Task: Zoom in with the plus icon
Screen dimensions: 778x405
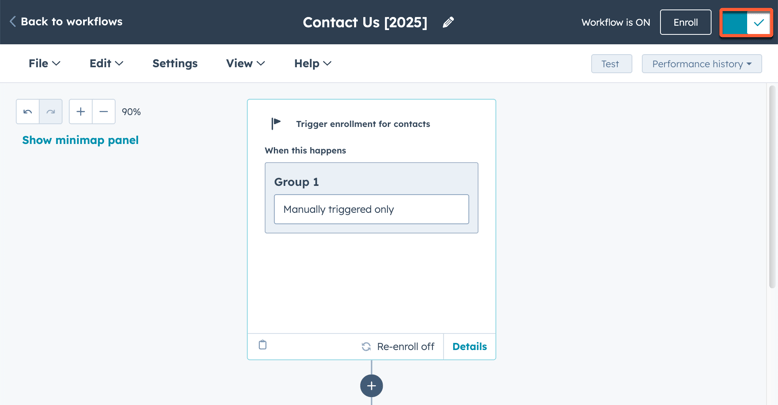Action: (81, 112)
